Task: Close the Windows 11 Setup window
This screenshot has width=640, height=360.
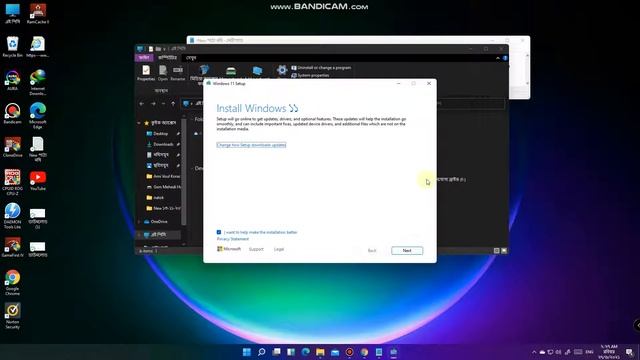Action: [429, 83]
